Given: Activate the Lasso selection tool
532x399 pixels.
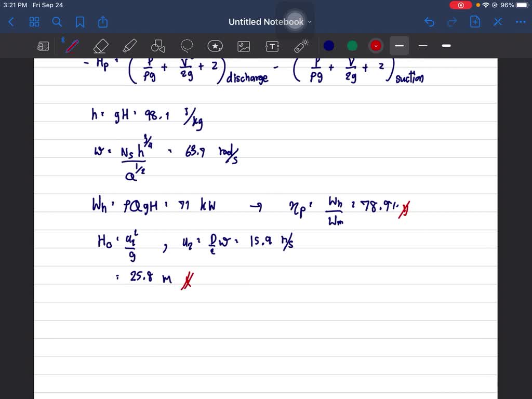Looking at the screenshot, I should pos(187,46).
